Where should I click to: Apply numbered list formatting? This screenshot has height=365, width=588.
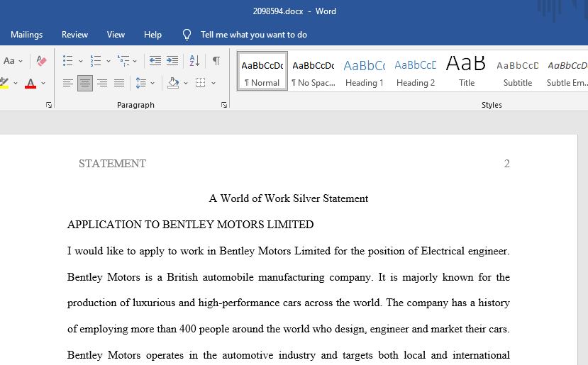point(96,61)
